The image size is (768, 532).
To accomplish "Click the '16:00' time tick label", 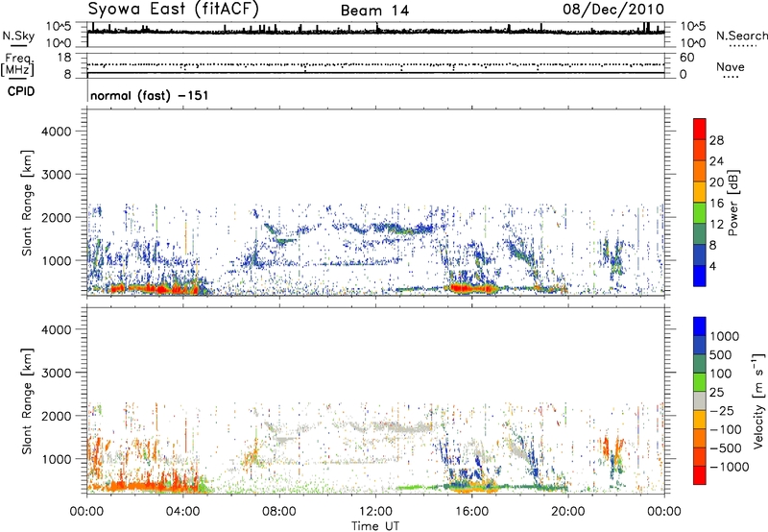I will pos(471,512).
